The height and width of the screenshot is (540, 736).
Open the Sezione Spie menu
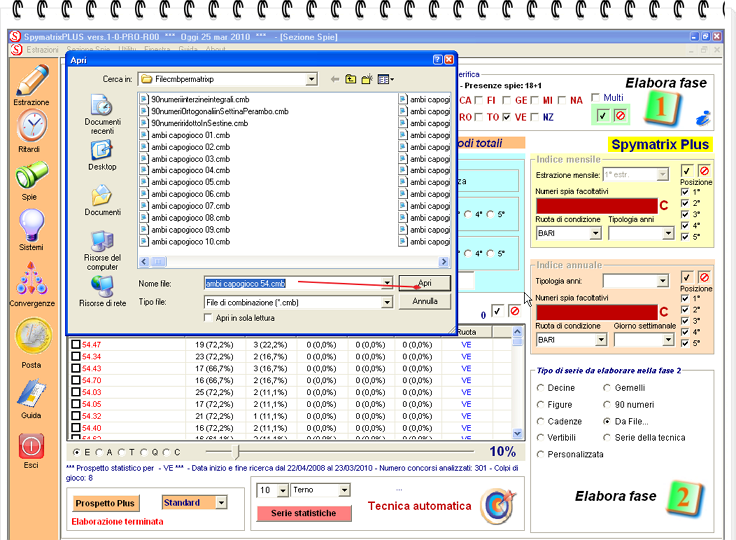(88, 49)
